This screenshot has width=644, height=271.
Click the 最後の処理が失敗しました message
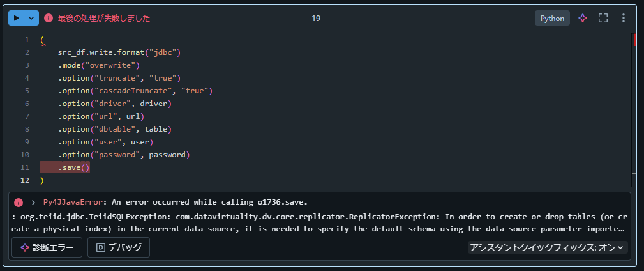[104, 18]
